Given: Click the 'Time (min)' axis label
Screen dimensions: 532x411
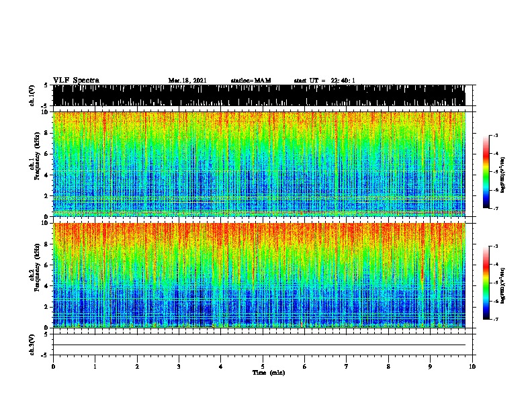Looking at the screenshot, I should click(269, 373).
